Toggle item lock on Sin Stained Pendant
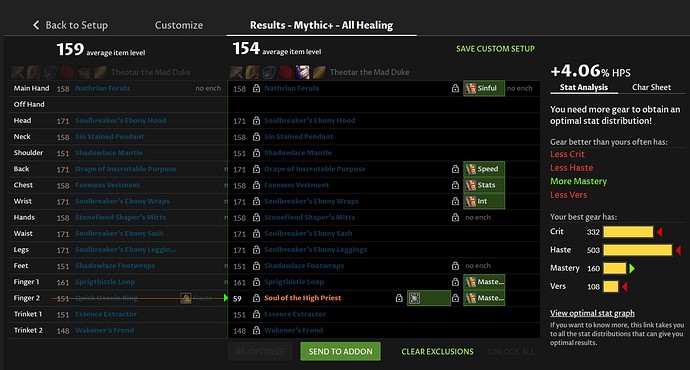The width and height of the screenshot is (690, 370). coord(256,137)
